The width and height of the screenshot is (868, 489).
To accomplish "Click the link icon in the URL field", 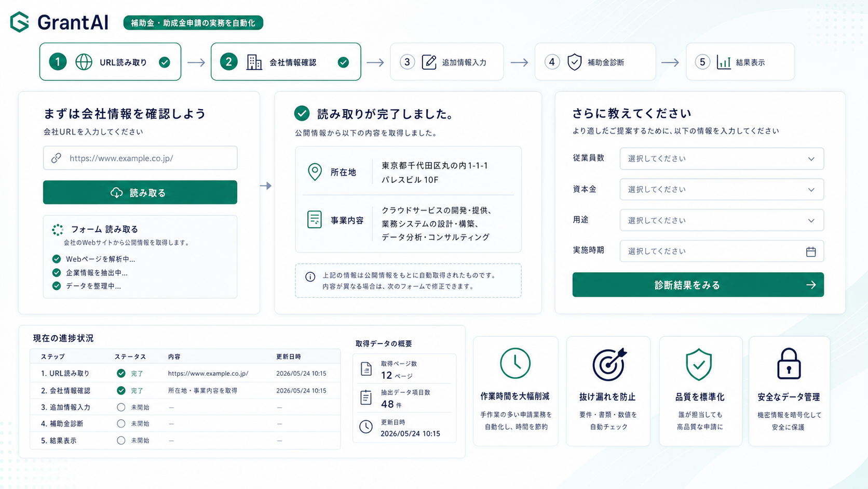I will point(56,158).
